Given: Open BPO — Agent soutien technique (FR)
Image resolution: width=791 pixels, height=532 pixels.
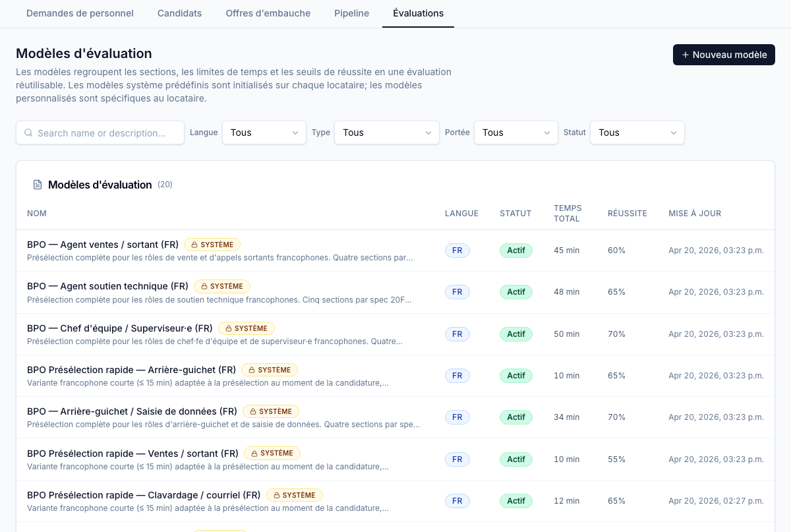Looking at the screenshot, I should pyautogui.click(x=107, y=286).
